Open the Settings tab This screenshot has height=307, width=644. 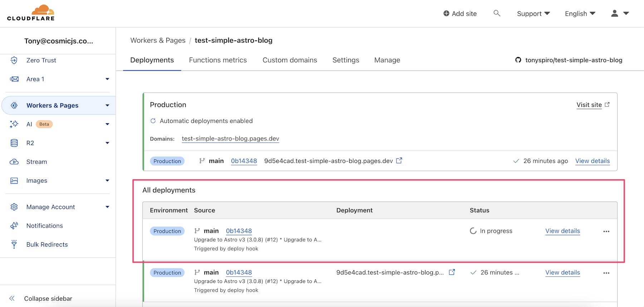click(346, 60)
